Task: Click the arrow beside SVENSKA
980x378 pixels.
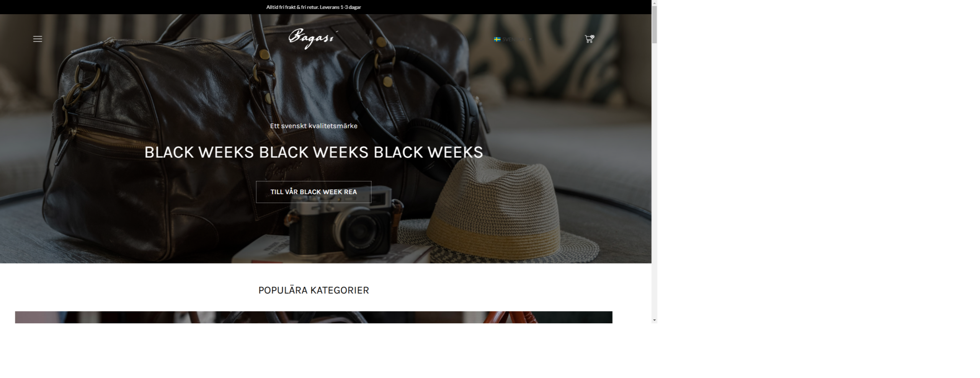Action: coord(530,39)
